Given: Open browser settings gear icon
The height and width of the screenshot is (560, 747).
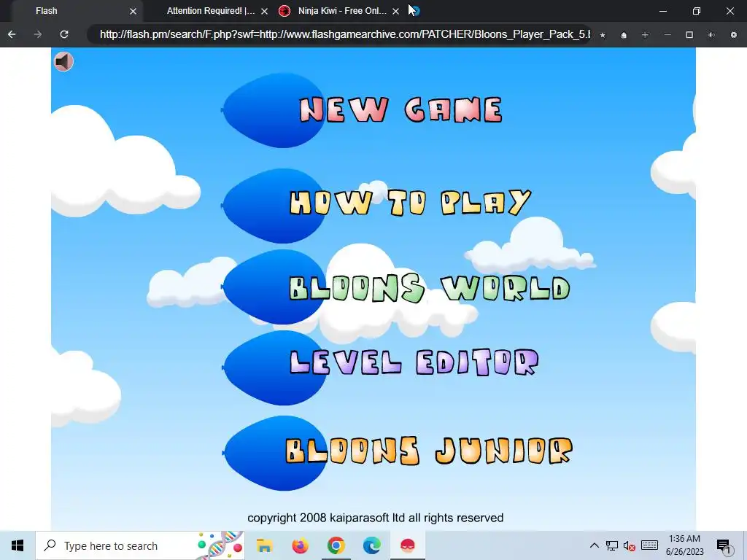Looking at the screenshot, I should point(734,35).
